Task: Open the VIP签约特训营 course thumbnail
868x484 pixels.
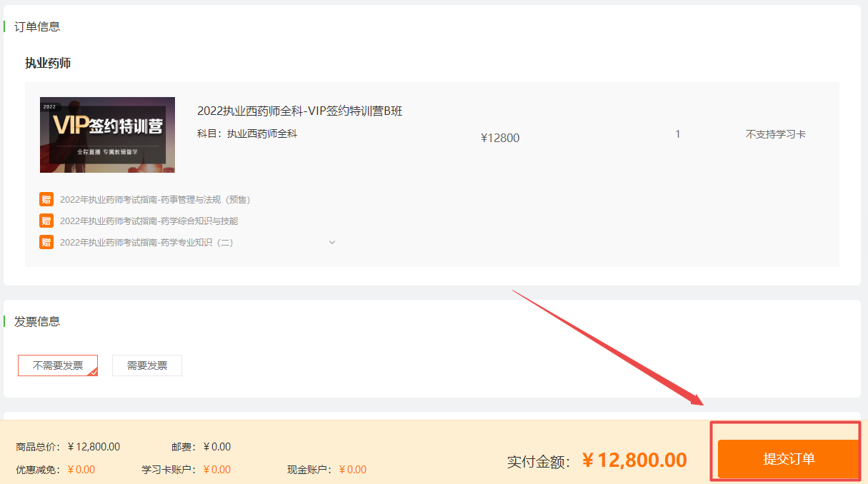Action: pyautogui.click(x=107, y=135)
